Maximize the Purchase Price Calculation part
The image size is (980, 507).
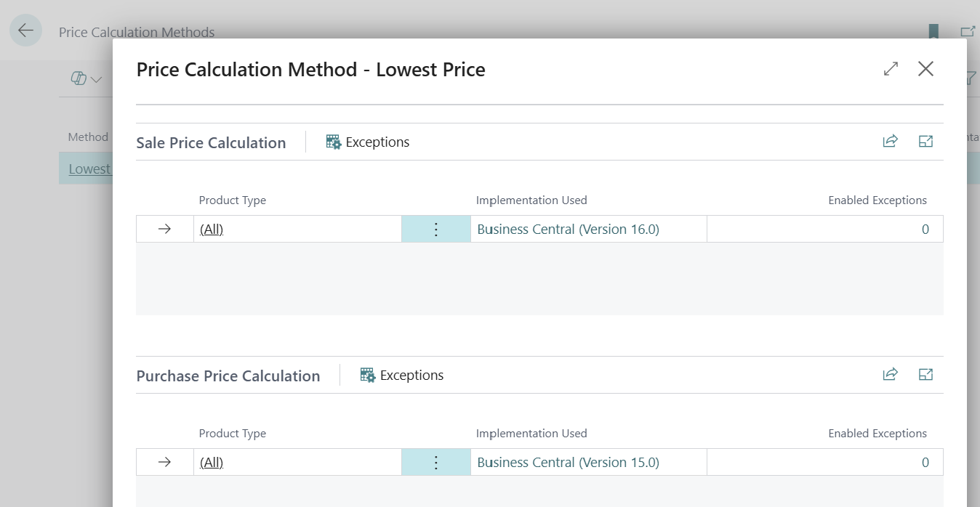[x=925, y=375]
